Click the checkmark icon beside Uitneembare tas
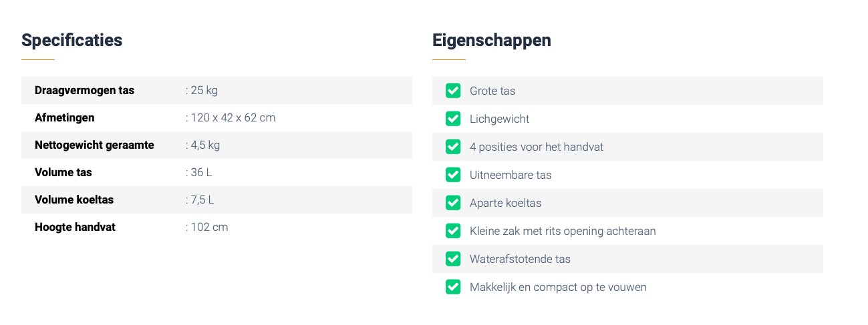 coord(453,175)
